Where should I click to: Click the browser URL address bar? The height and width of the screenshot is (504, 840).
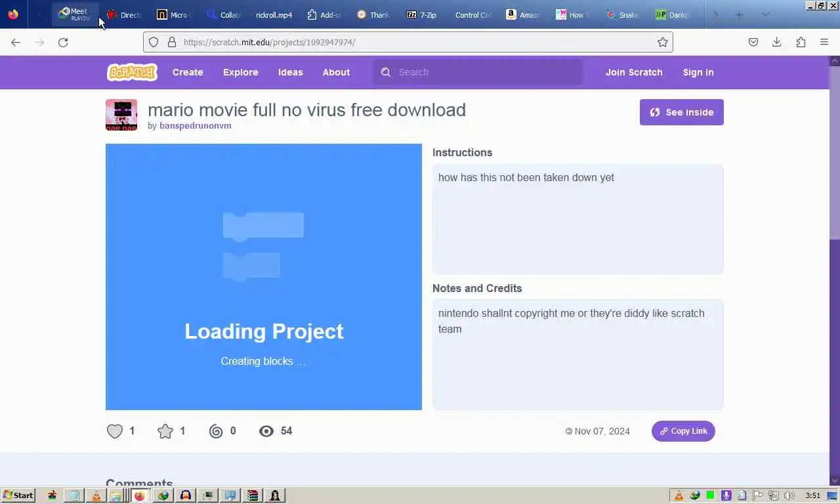407,42
